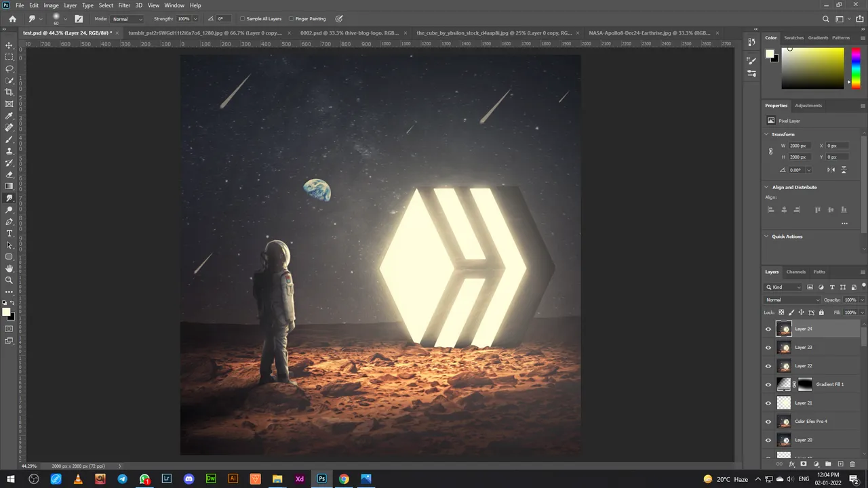This screenshot has height=488, width=868.
Task: Select the Smudge tool in toolbar
Action: click(x=9, y=198)
